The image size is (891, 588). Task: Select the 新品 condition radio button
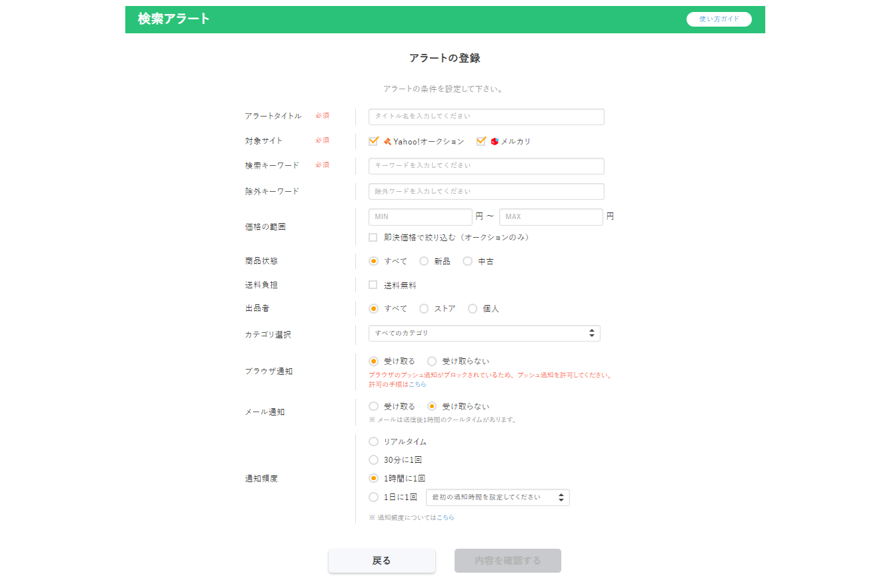pos(423,261)
